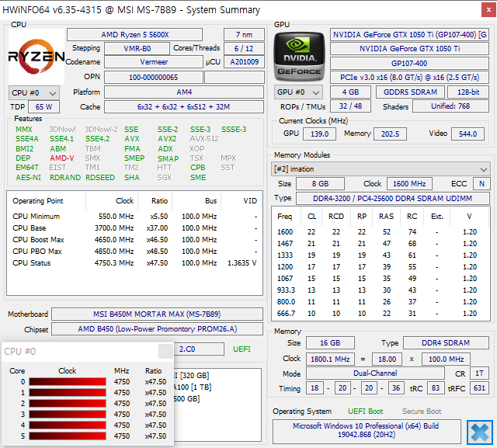
Task: Click the green UEFI label
Action: 242,349
